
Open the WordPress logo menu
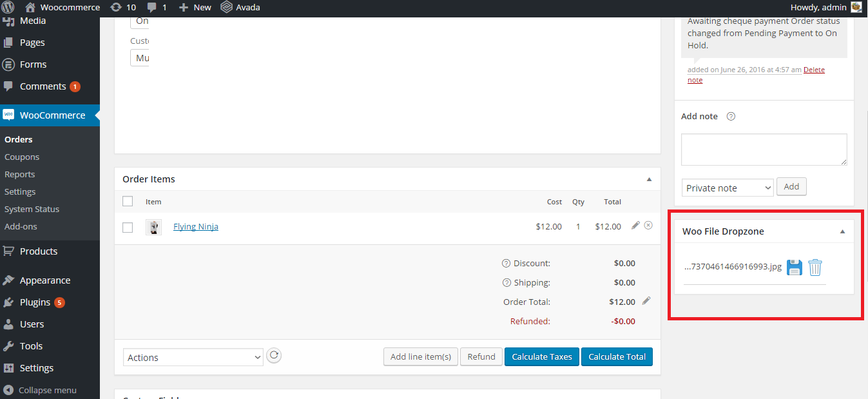click(x=8, y=7)
